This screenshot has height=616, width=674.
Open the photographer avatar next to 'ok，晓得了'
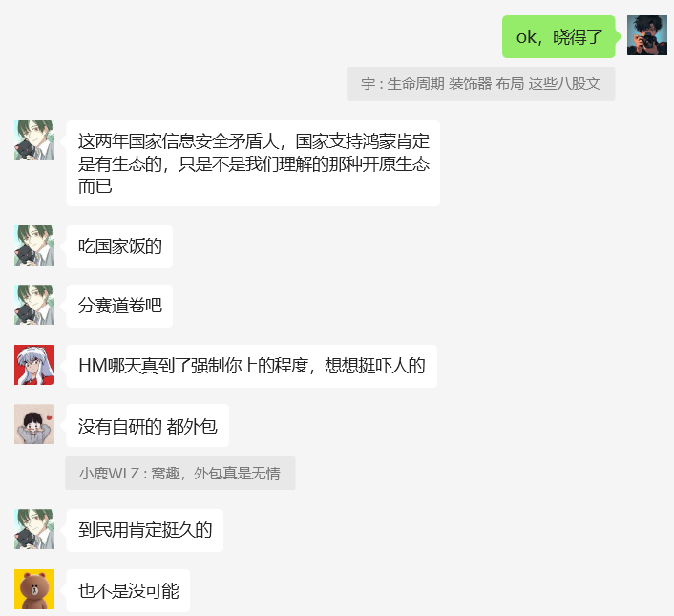(x=647, y=35)
